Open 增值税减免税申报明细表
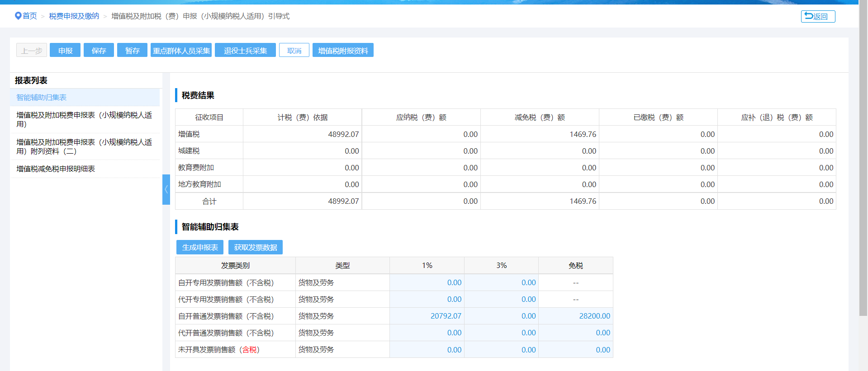Screen dimensions: 868x371 (x=85, y=169)
